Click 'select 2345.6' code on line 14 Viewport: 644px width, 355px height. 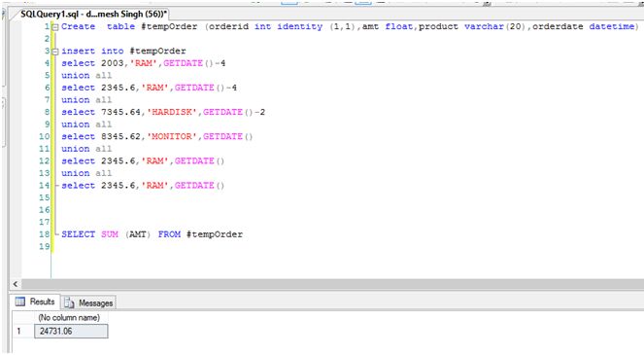coord(99,186)
